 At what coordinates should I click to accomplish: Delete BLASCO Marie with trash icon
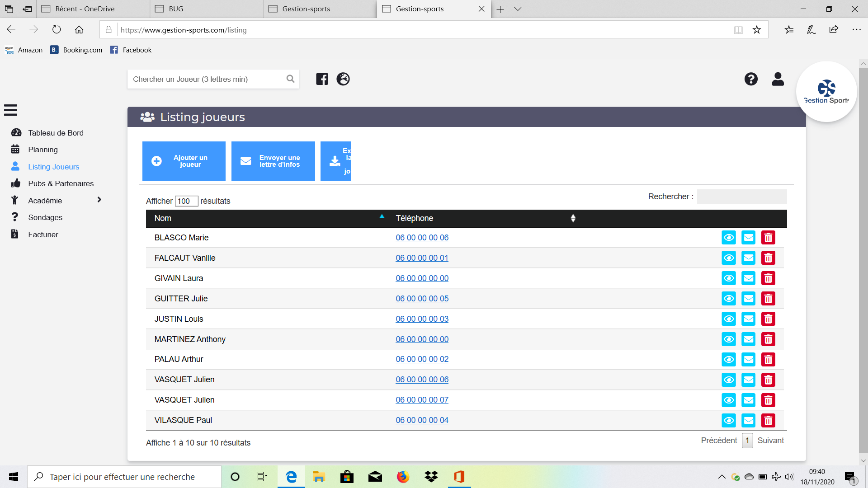(x=768, y=238)
